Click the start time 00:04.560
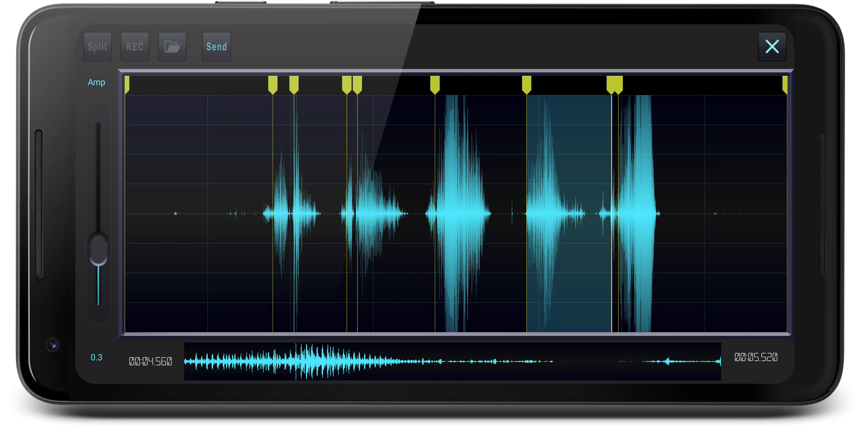868x438 pixels. (x=151, y=361)
